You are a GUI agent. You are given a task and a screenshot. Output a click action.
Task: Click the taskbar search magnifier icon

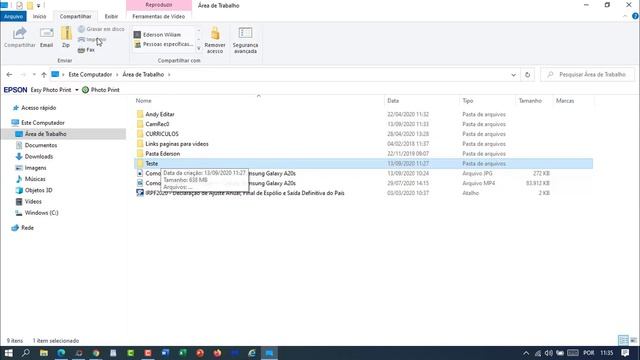coord(26,353)
